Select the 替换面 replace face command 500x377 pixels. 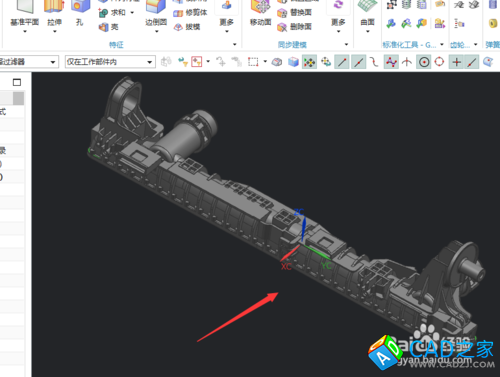pos(295,13)
